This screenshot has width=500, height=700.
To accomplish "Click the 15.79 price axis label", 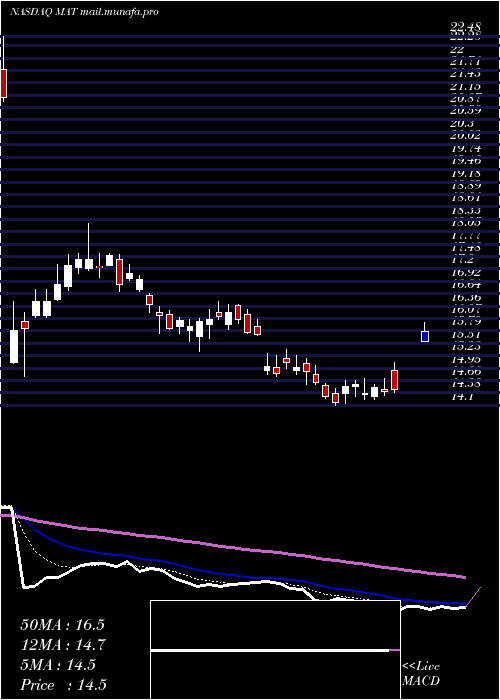I will [465, 322].
